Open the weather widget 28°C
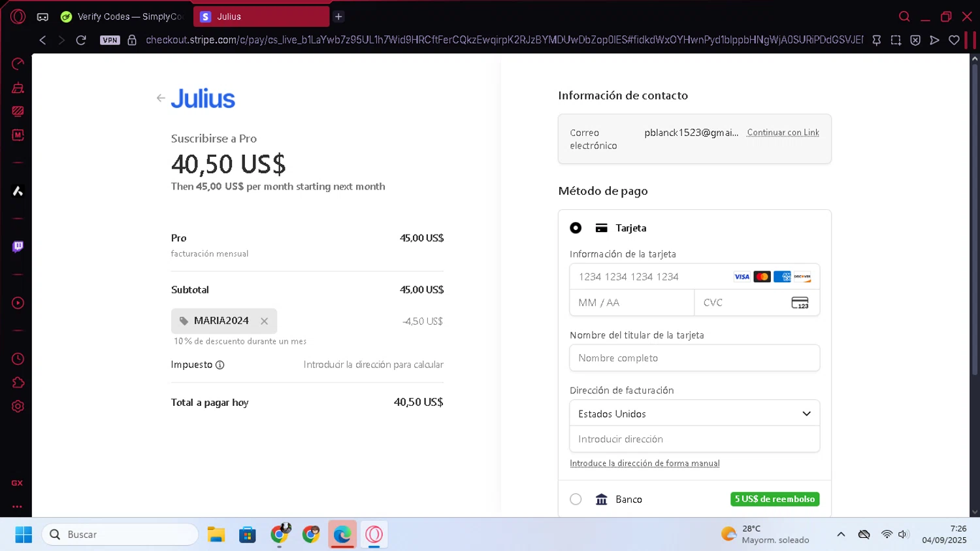The width and height of the screenshot is (980, 551). 765,535
